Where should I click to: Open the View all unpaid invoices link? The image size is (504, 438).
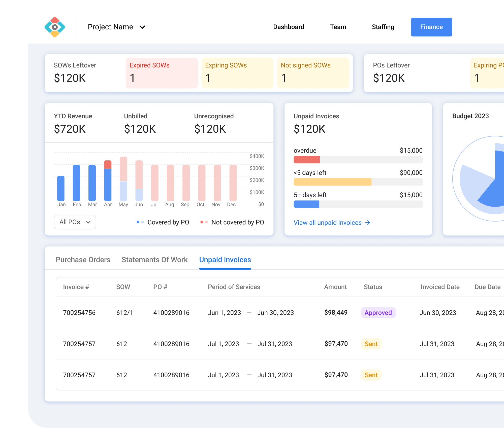pyautogui.click(x=327, y=223)
